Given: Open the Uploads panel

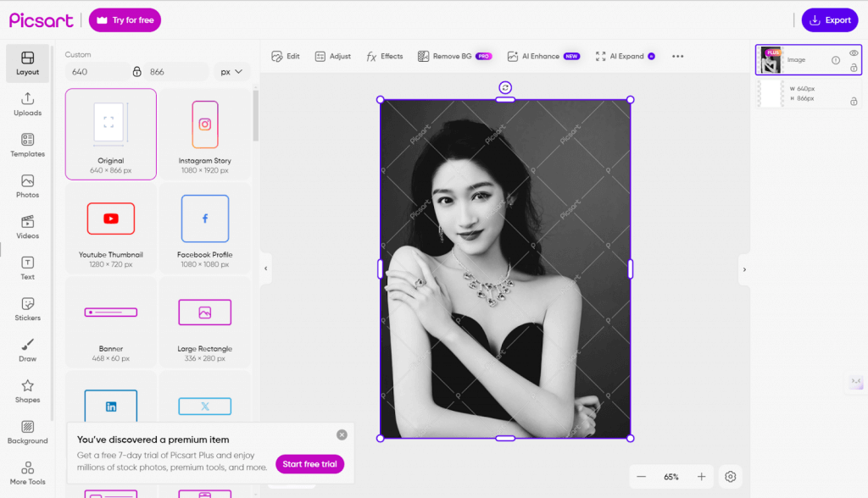Looking at the screenshot, I should click(x=27, y=104).
